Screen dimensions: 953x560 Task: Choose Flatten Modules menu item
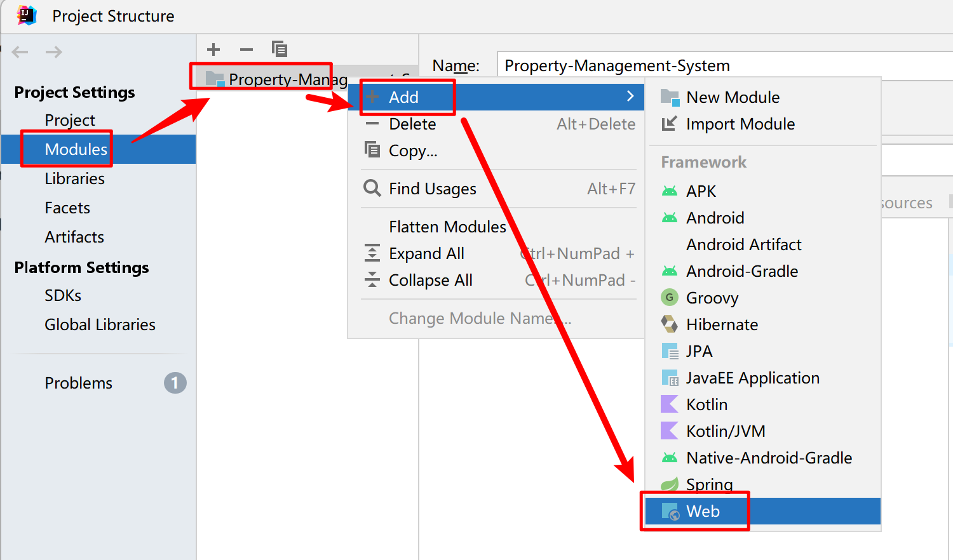click(x=496, y=227)
